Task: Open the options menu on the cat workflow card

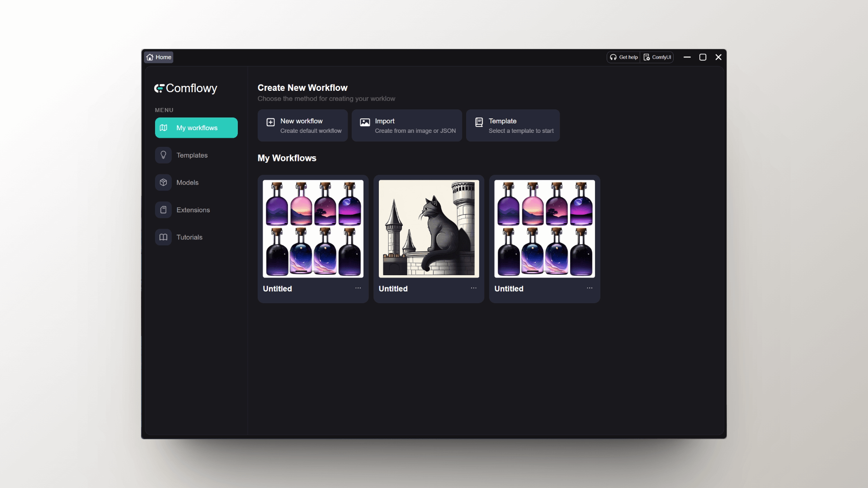Action: point(474,288)
